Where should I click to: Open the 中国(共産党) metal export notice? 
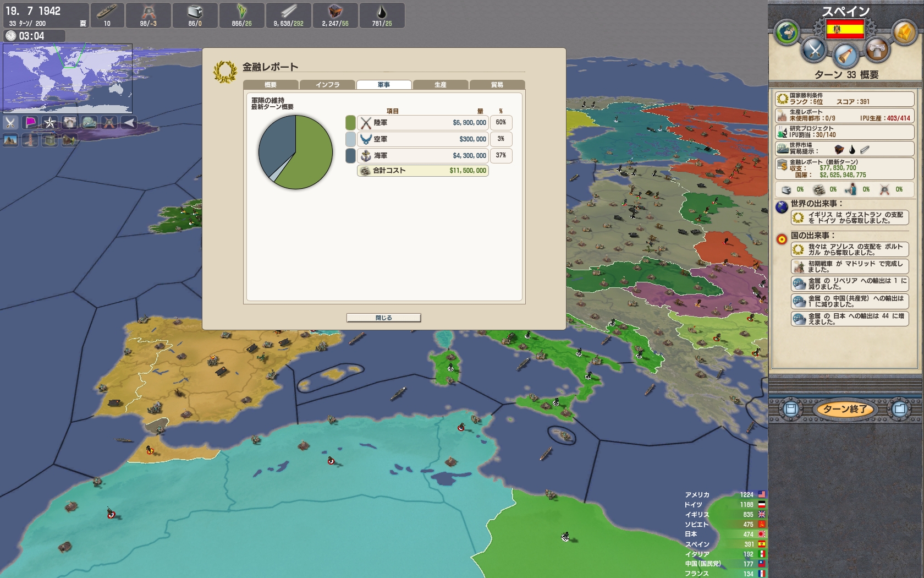pos(850,301)
